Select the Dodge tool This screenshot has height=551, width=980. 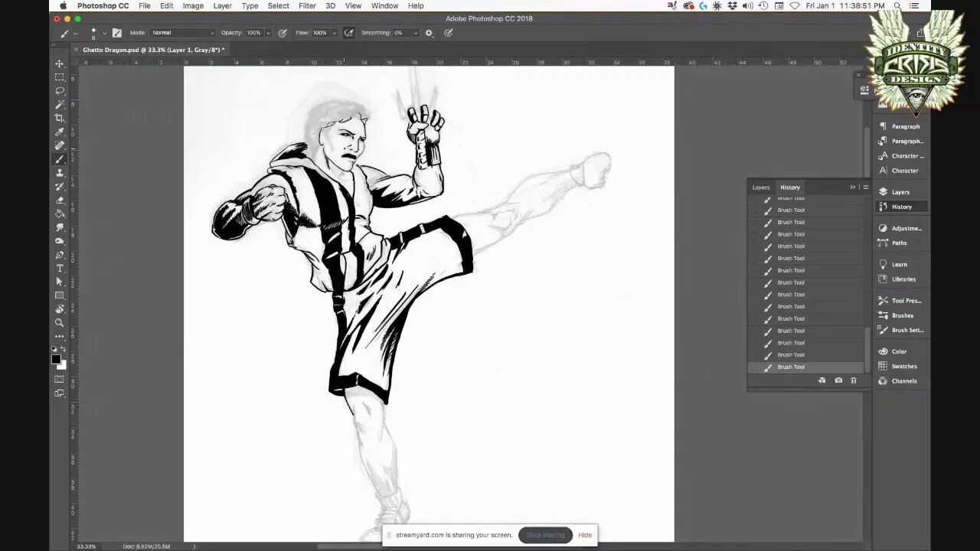click(x=60, y=241)
